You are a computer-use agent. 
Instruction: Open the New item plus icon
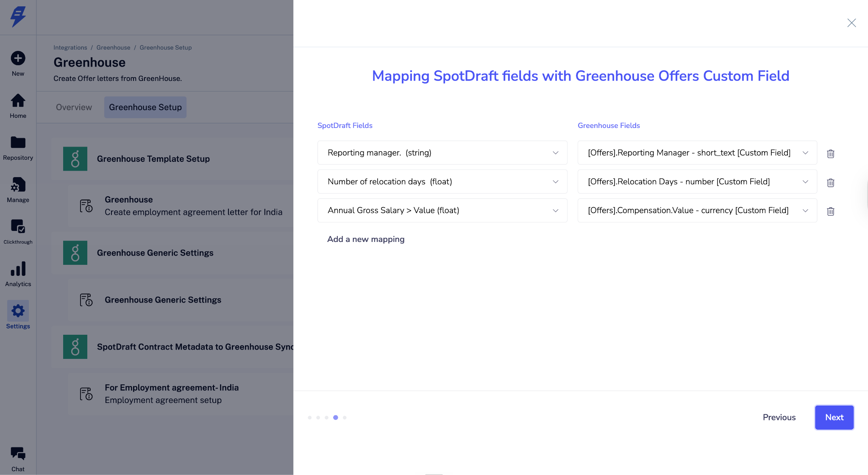(x=18, y=58)
